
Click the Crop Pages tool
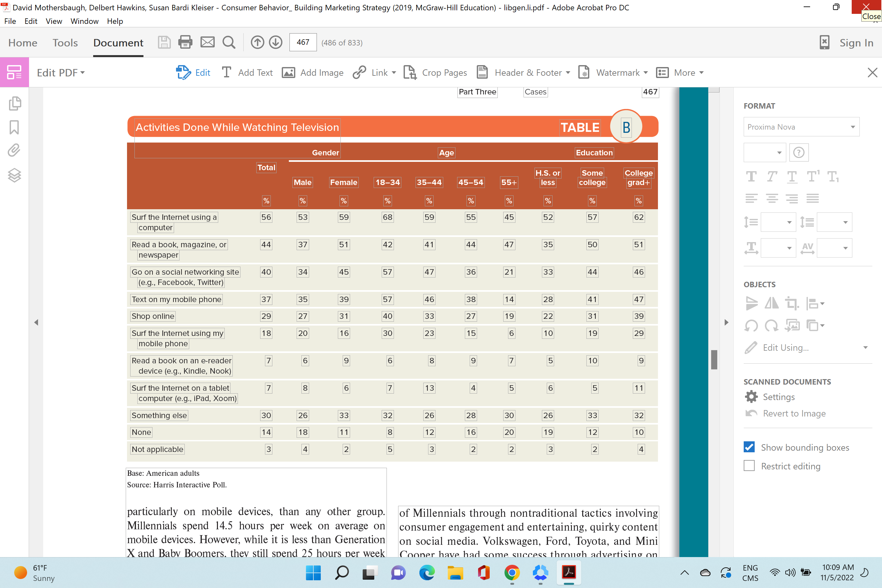tap(435, 73)
